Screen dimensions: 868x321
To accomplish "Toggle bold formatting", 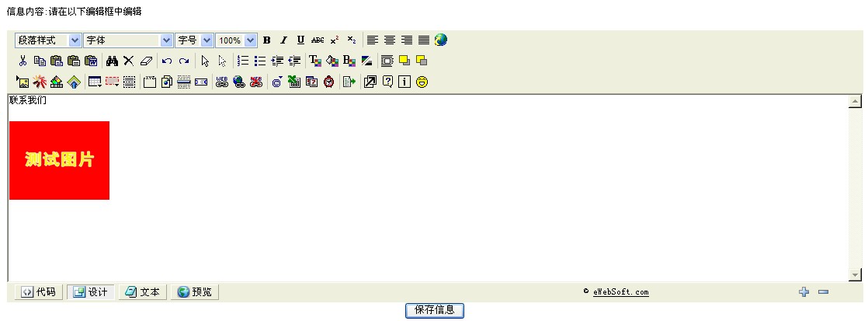I will [267, 40].
